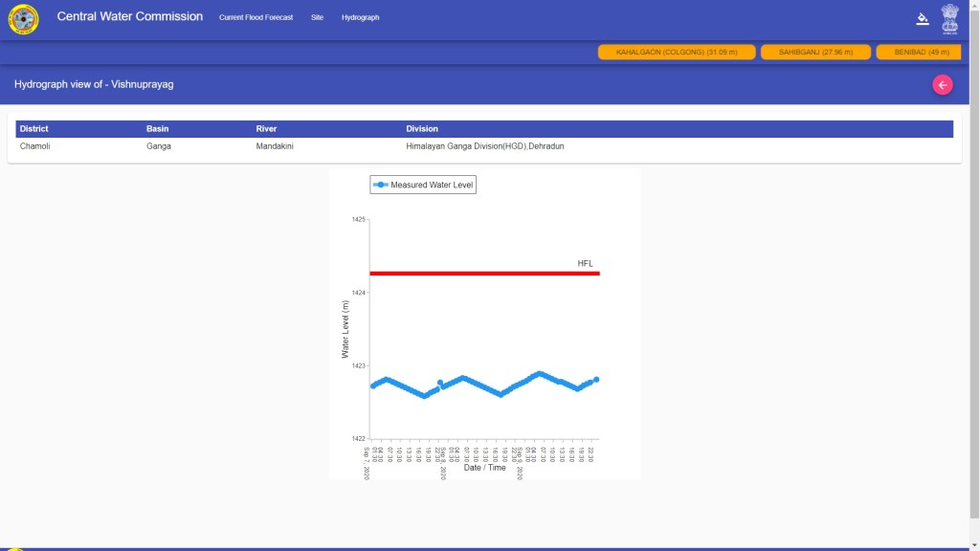980x551 pixels.
Task: Click the blue Measured Water Level legend marker
Action: point(381,185)
